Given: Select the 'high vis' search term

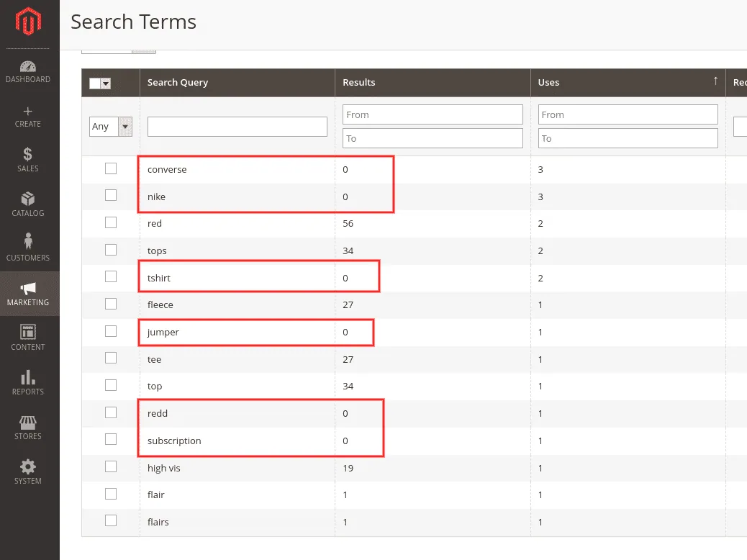Looking at the screenshot, I should click(164, 468).
